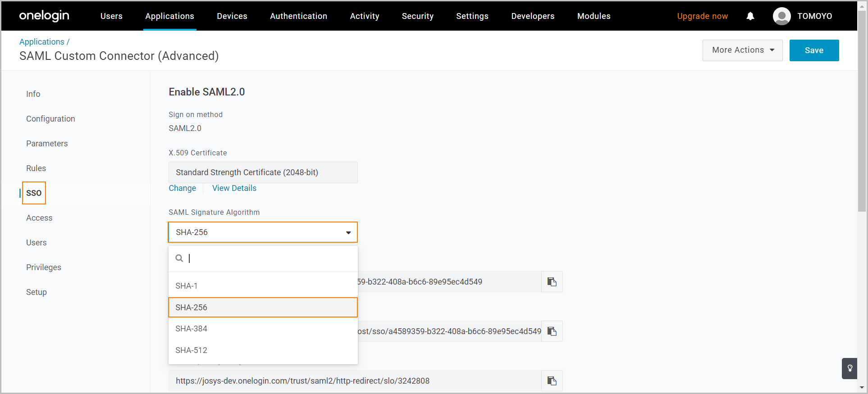Click the SAML2.0 sign on method text

click(x=185, y=128)
